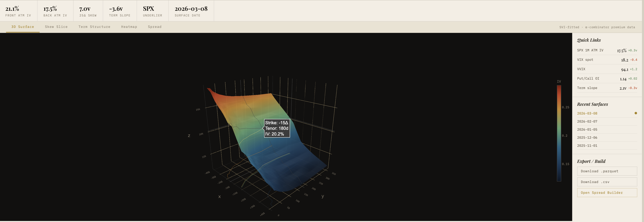Open the 2025-11-01 surface

tap(587, 145)
